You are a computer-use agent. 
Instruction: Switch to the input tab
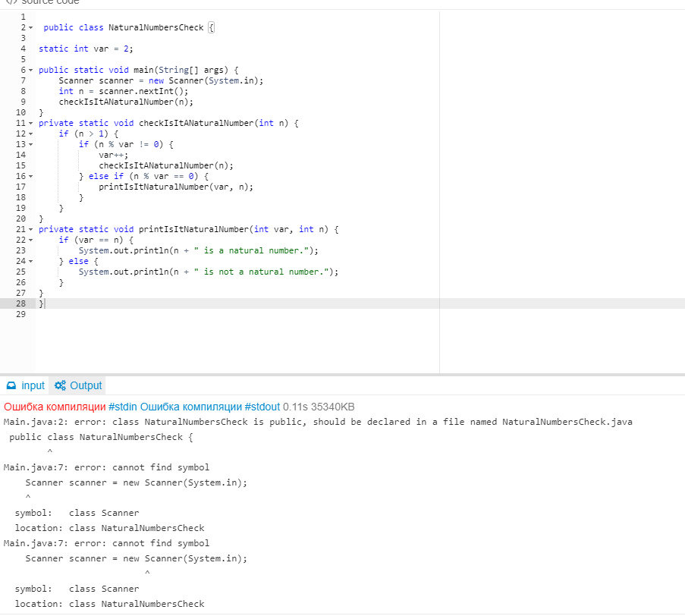coord(26,385)
